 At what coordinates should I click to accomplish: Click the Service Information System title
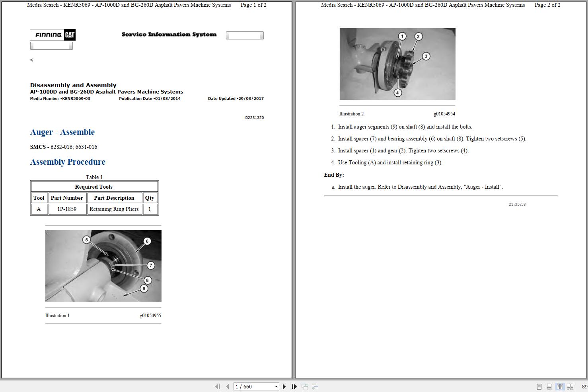pos(169,35)
